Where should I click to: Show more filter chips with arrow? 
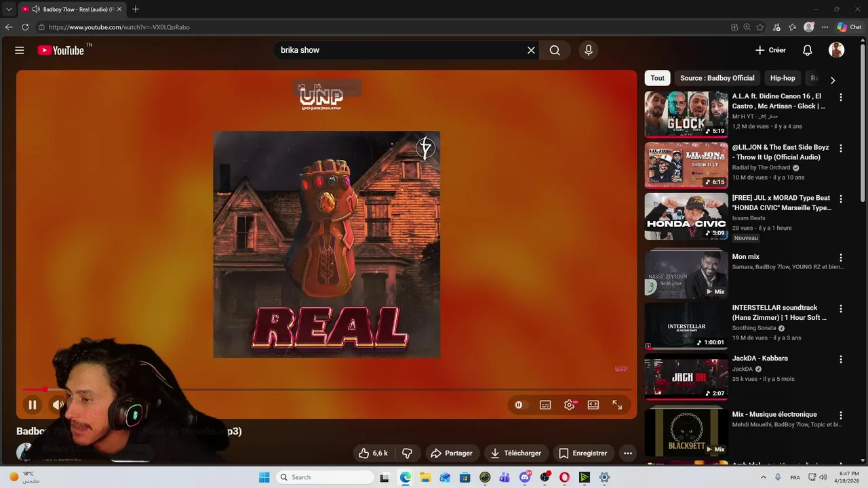click(x=833, y=80)
